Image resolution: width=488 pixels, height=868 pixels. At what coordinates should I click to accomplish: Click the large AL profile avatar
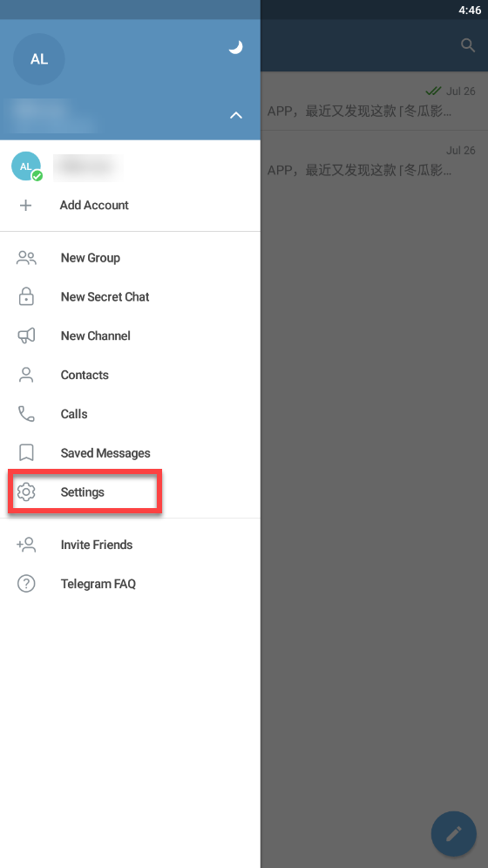38,59
